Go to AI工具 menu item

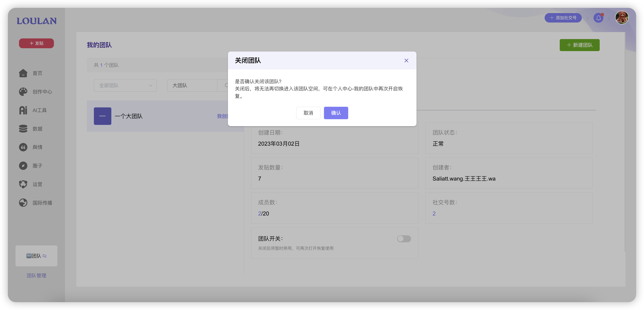(40, 110)
